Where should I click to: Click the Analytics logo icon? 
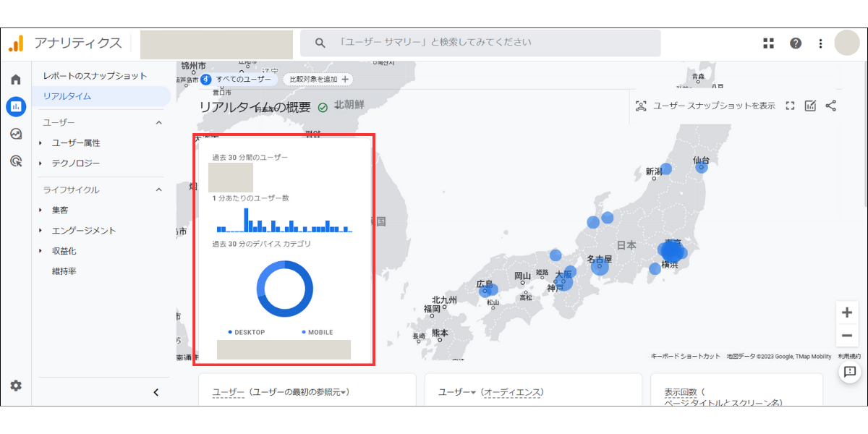click(16, 43)
